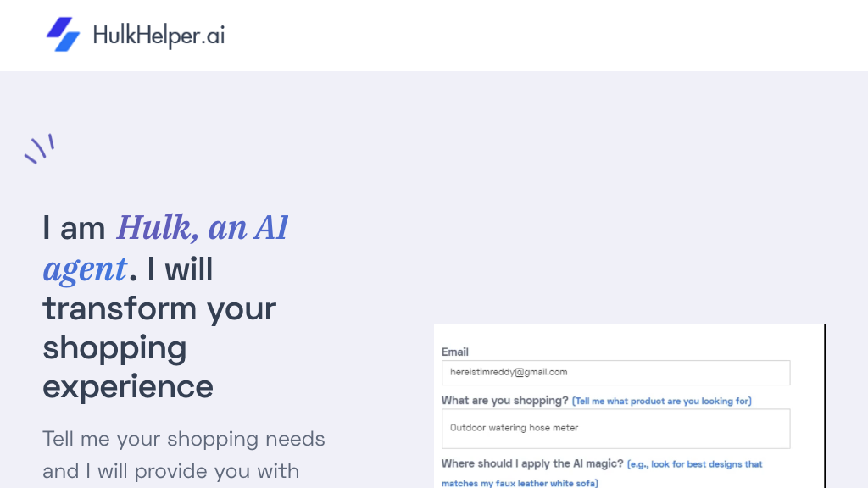
Task: Click the "experience" heading word
Action: coord(128,386)
